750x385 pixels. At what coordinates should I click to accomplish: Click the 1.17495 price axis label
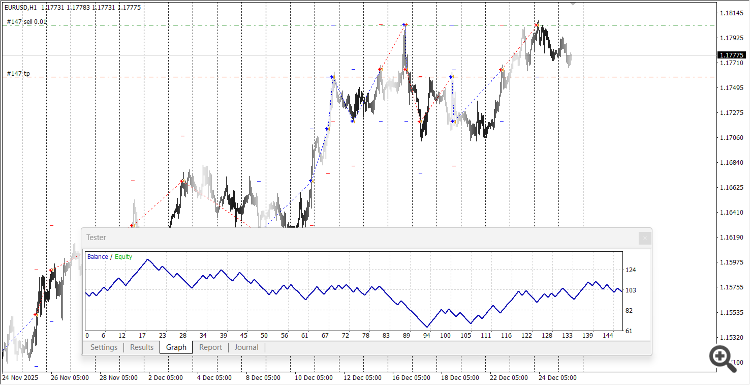pos(732,88)
